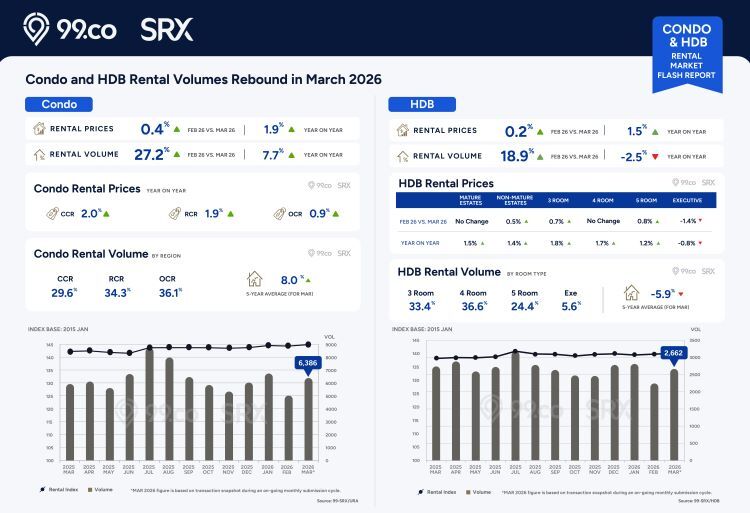Select the Condo section label
The image size is (750, 513).
(59, 104)
